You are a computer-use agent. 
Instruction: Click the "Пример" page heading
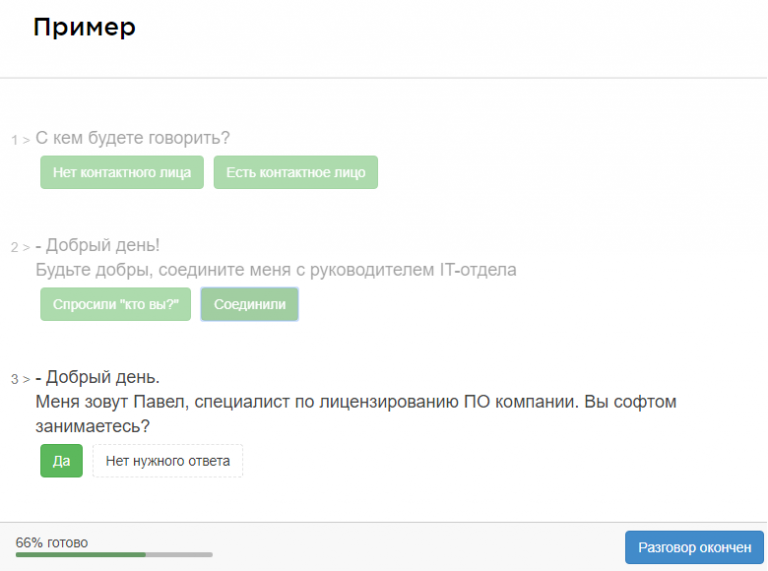[84, 27]
